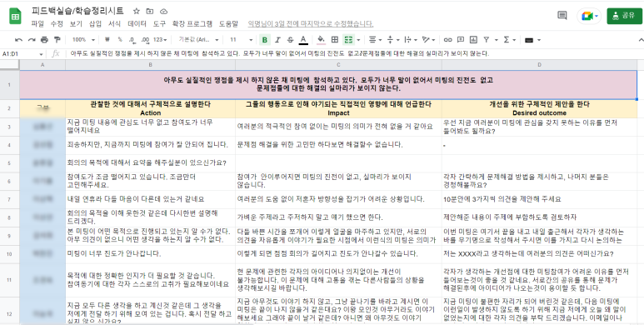Viewport: 644px width, 325px height.
Task: Open the comment history icon
Action: [x=562, y=16]
